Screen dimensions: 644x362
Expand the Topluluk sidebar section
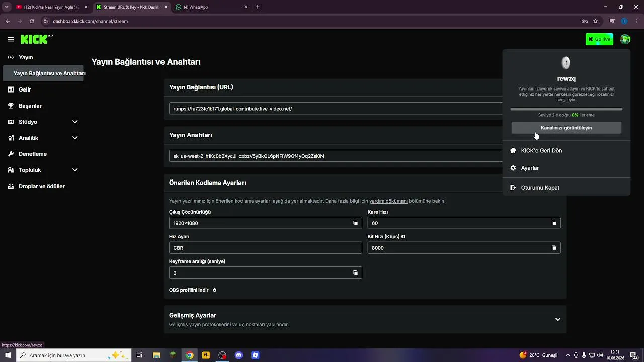tap(75, 170)
